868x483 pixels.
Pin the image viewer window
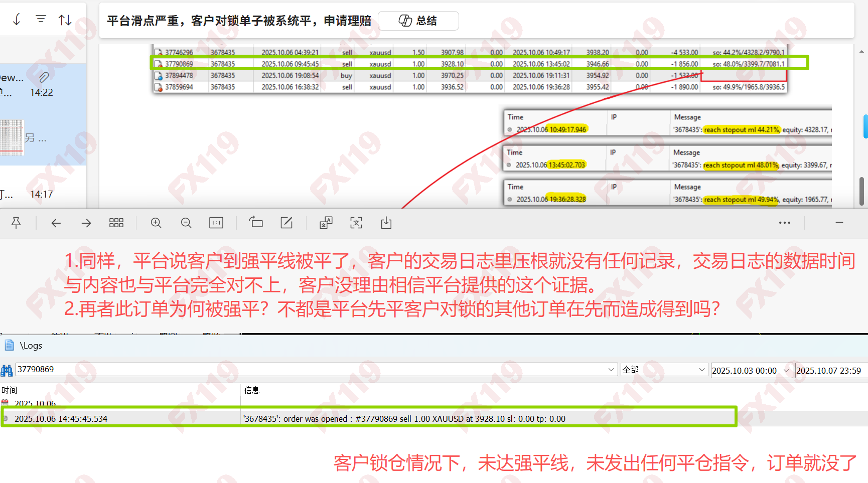[16, 223]
